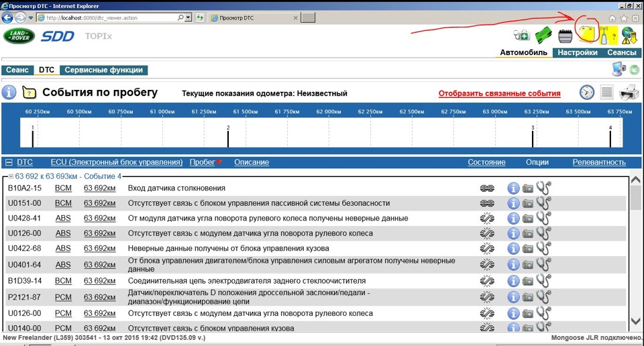Sort by the Пробег column header
This screenshot has width=644, height=346.
(x=203, y=162)
